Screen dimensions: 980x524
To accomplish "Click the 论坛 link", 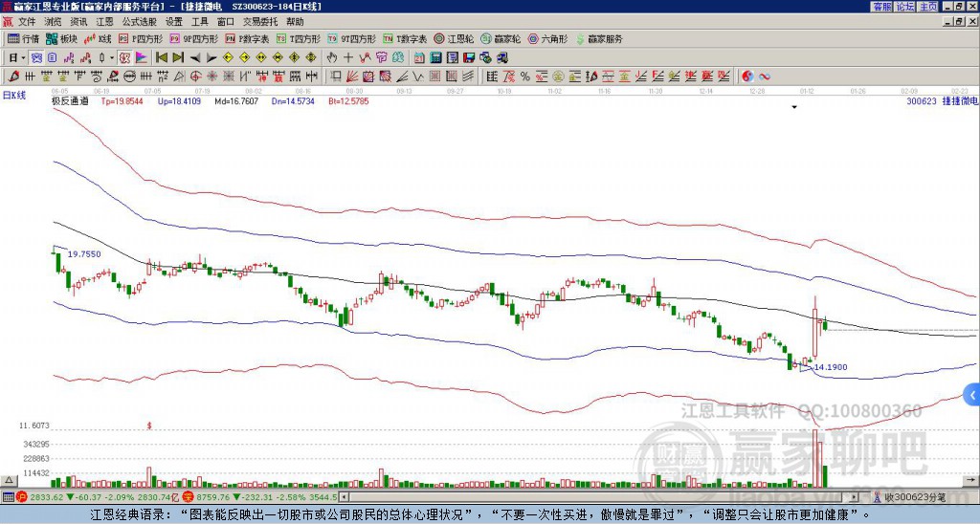I will click(x=905, y=7).
